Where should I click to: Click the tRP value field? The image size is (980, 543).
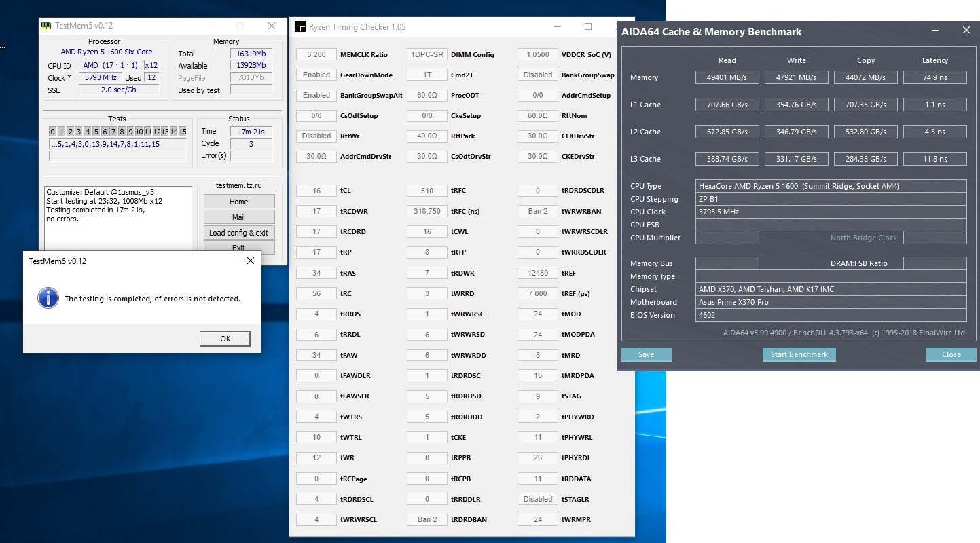click(316, 252)
